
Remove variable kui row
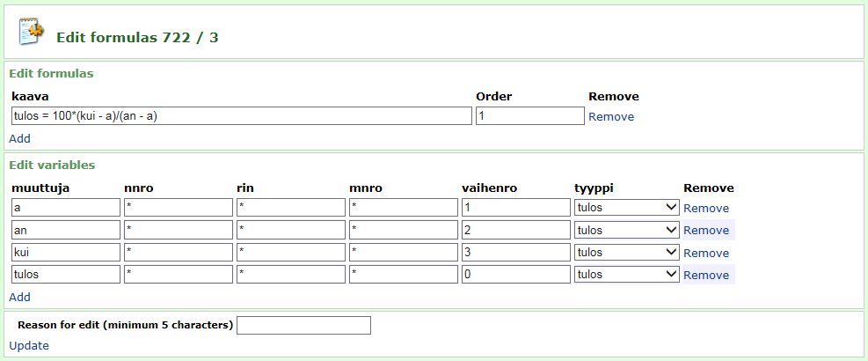(705, 253)
